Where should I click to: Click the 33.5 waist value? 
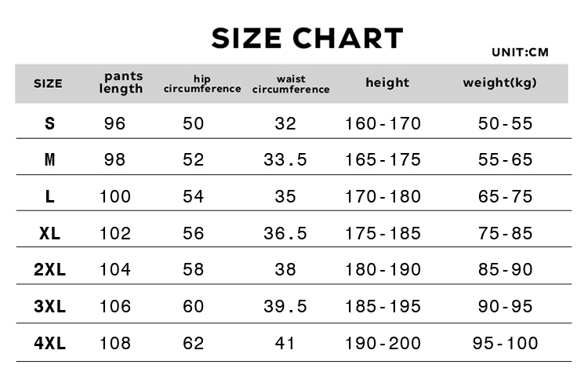pos(285,160)
